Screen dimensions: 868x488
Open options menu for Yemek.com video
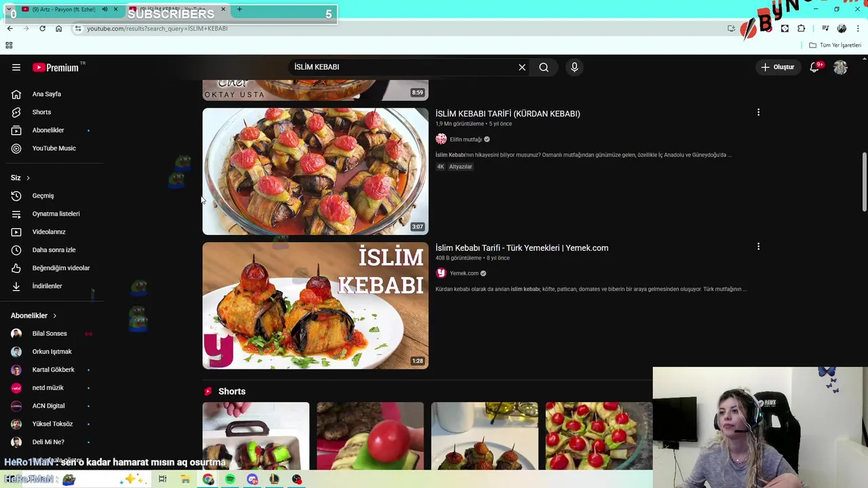tap(758, 247)
